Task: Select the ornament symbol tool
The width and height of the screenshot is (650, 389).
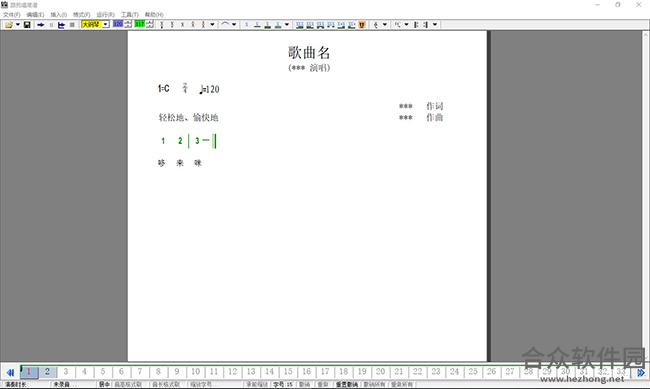Action: [398, 25]
